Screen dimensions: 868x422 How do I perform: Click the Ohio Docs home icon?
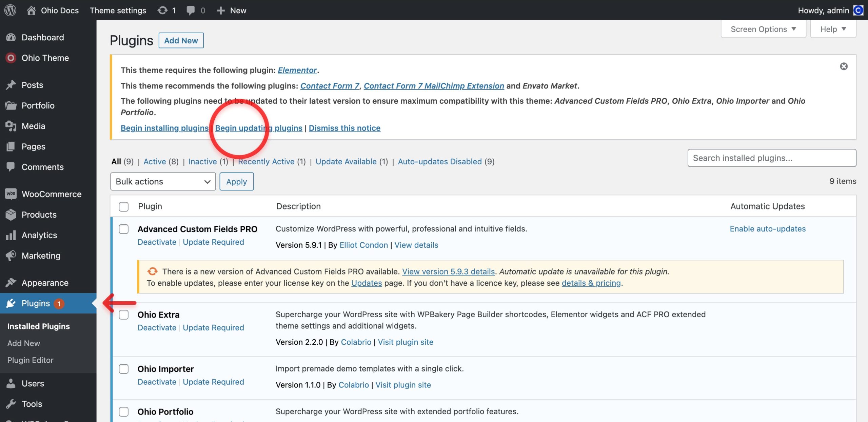tap(31, 10)
